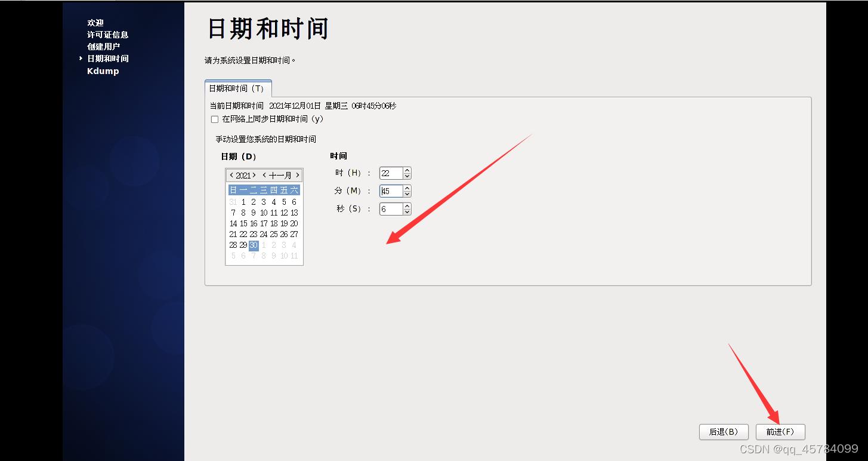Viewport: 868px width, 461px height.
Task: Focus the minute input field showing 45
Action: tap(391, 191)
